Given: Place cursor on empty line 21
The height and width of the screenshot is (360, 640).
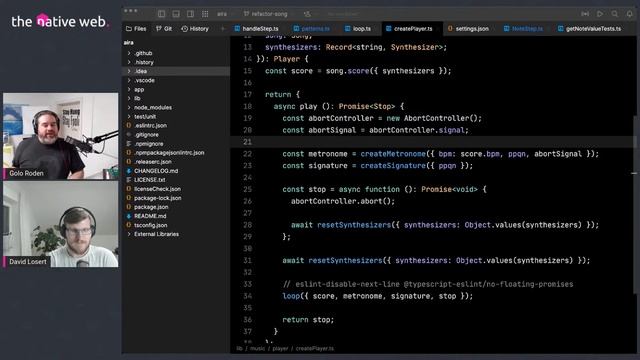Looking at the screenshot, I should coord(433,142).
